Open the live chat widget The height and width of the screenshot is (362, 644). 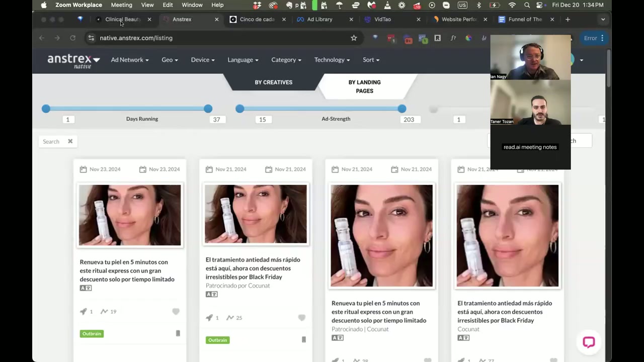[x=589, y=342]
